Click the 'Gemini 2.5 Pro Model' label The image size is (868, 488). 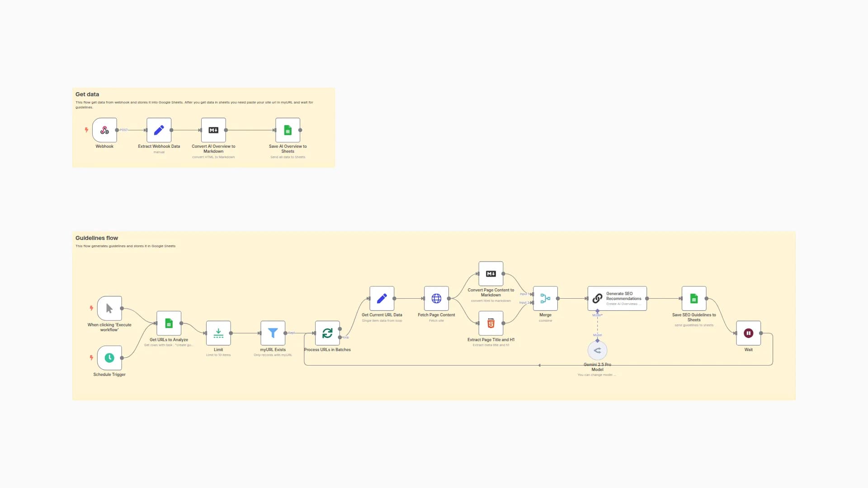click(597, 367)
